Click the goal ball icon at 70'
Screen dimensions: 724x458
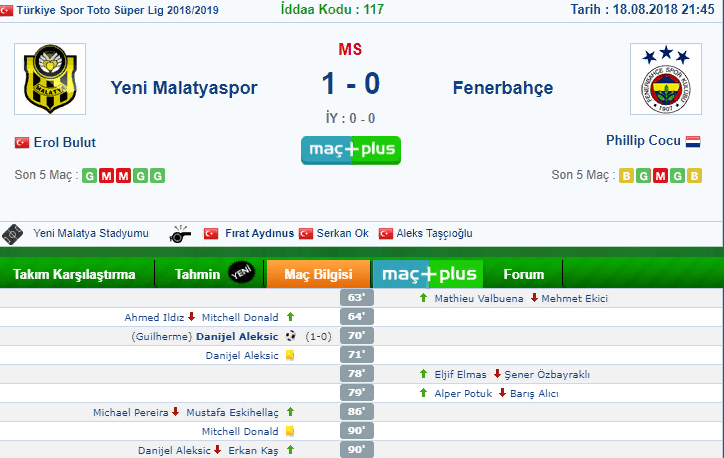pyautogui.click(x=290, y=336)
